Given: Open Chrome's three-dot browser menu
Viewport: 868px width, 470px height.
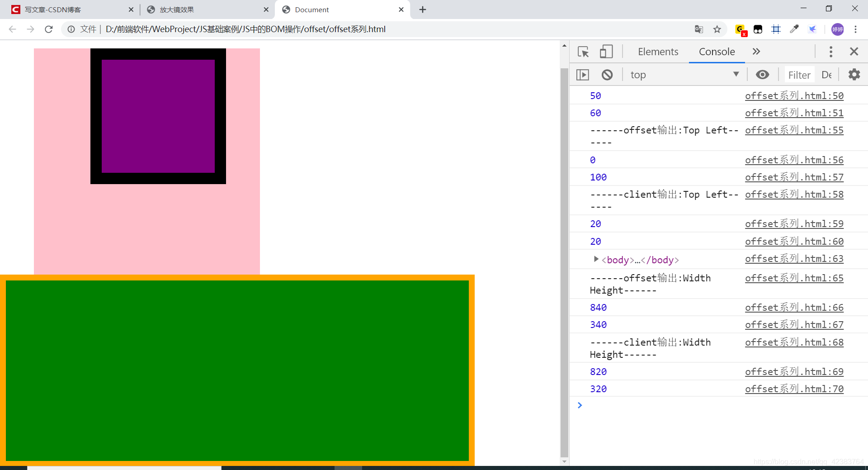Looking at the screenshot, I should pyautogui.click(x=856, y=29).
